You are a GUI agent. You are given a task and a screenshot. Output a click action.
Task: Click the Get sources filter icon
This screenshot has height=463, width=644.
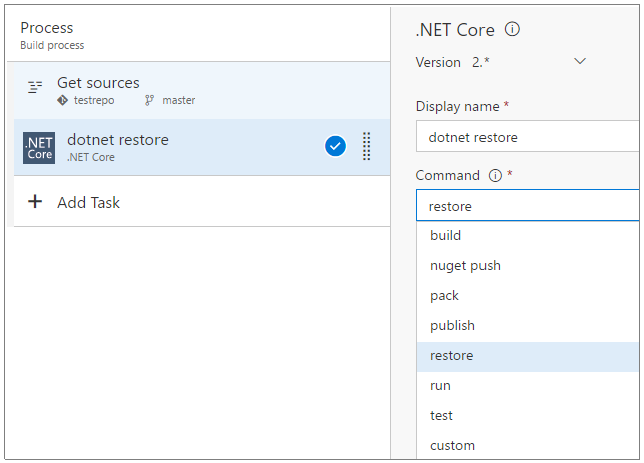coord(35,87)
